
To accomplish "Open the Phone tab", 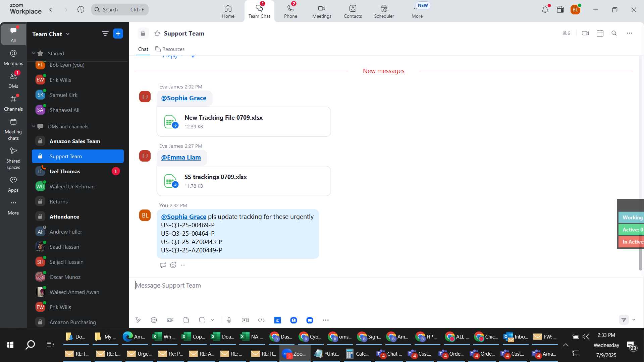I will pyautogui.click(x=290, y=11).
